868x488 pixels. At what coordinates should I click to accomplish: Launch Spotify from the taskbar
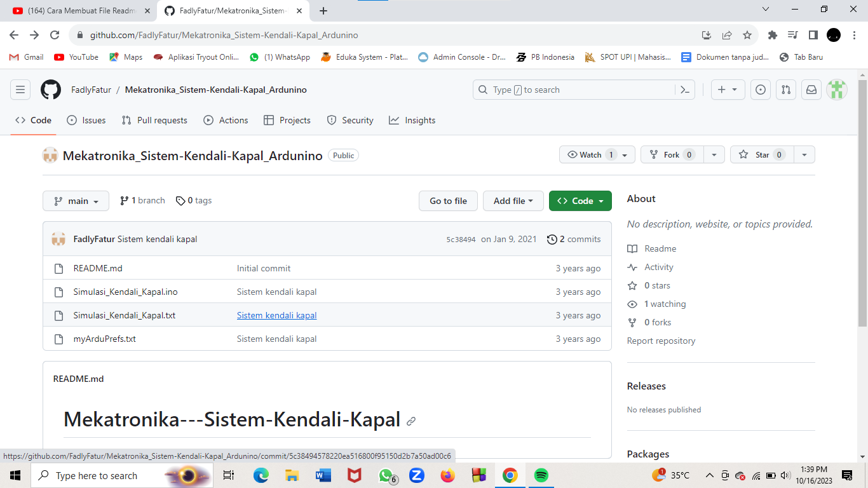tap(540, 475)
